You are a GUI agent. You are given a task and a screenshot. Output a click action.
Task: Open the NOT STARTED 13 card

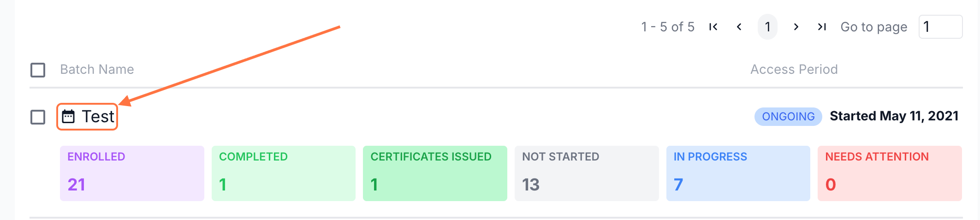587,173
